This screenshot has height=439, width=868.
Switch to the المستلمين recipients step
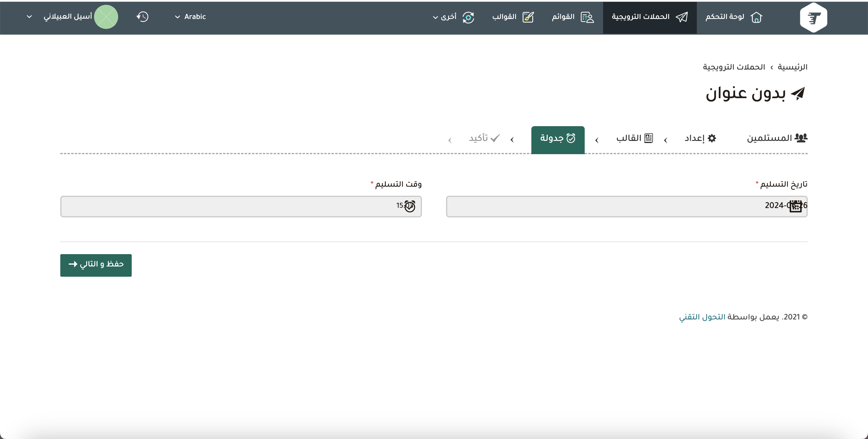pos(776,138)
